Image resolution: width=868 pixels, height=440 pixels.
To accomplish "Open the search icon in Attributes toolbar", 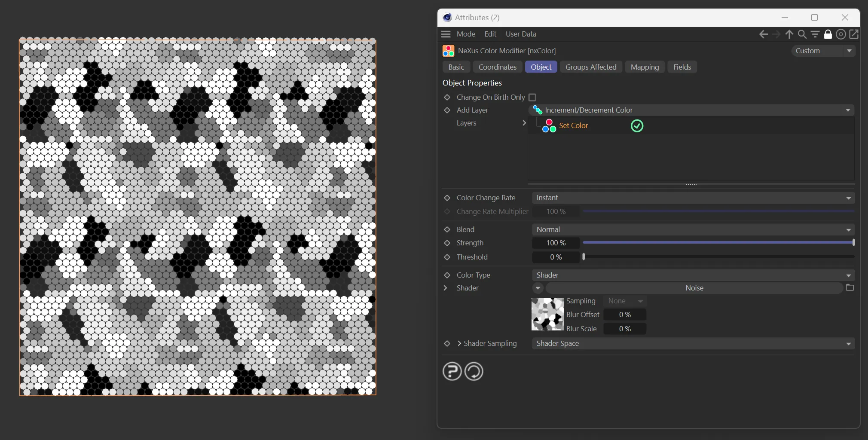I will (802, 34).
